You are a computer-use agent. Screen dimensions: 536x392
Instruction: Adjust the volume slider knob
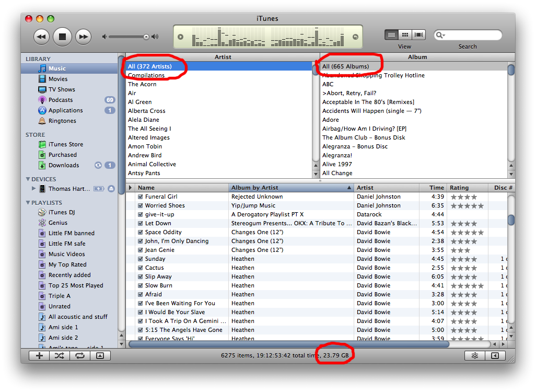(146, 37)
